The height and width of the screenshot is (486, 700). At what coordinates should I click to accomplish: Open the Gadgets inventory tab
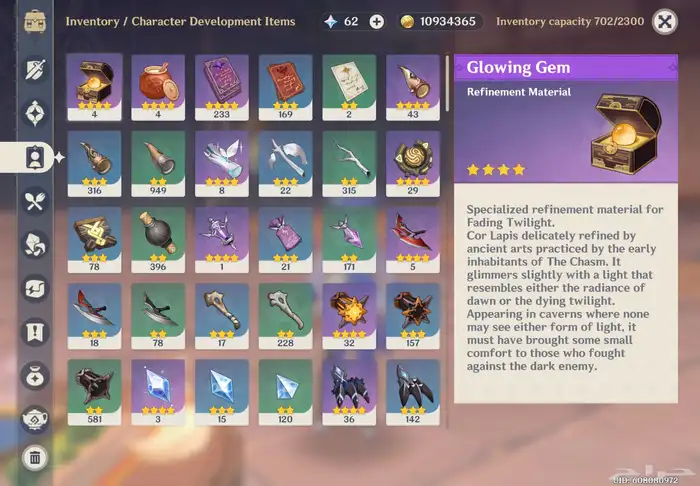(x=35, y=288)
